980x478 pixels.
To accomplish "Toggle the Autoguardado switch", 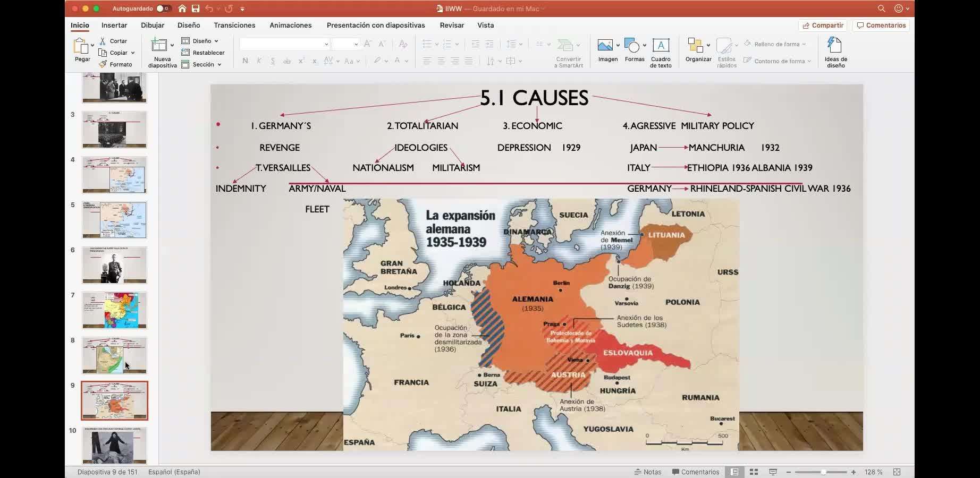I will click(163, 8).
